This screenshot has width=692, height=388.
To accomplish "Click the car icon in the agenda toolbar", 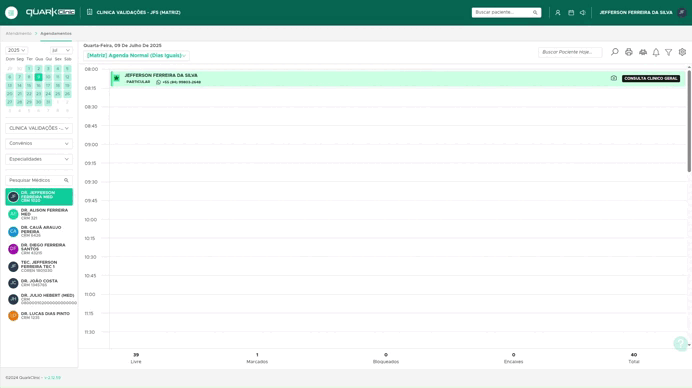I will coord(643,52).
